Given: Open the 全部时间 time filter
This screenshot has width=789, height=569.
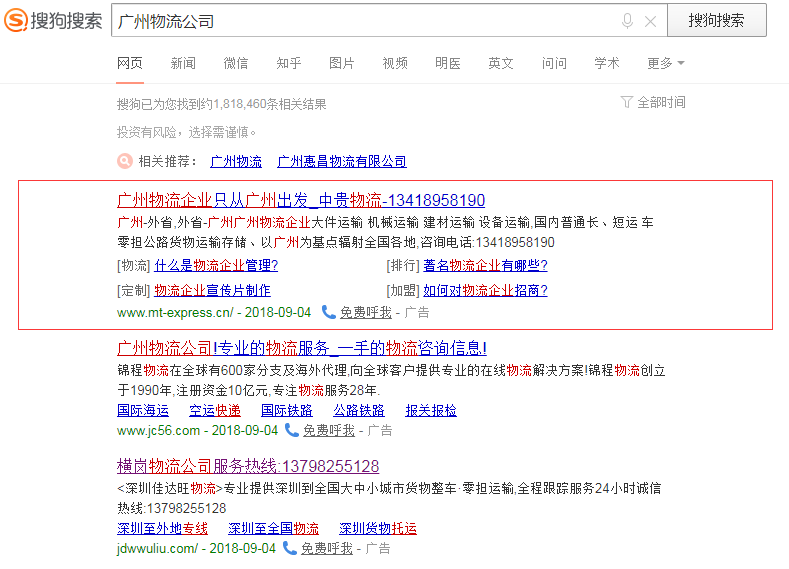Looking at the screenshot, I should tap(661, 102).
